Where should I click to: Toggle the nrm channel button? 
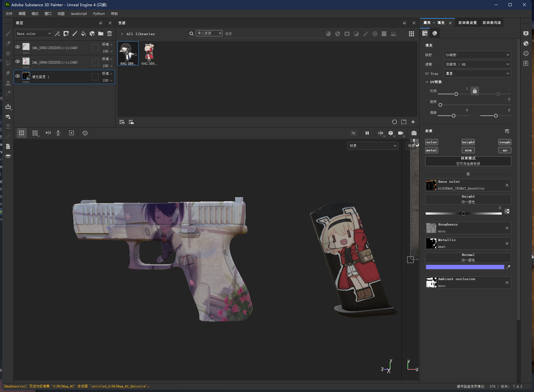coord(468,150)
